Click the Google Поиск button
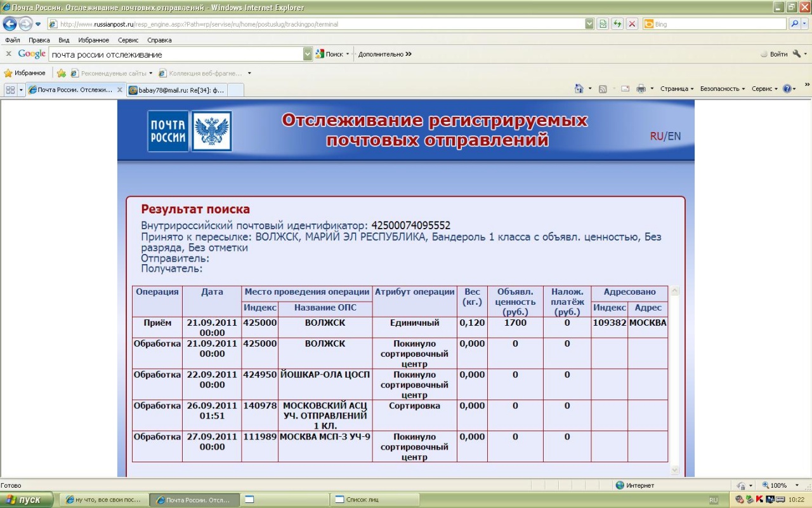Screen dimensions: 812x508 click(332, 54)
